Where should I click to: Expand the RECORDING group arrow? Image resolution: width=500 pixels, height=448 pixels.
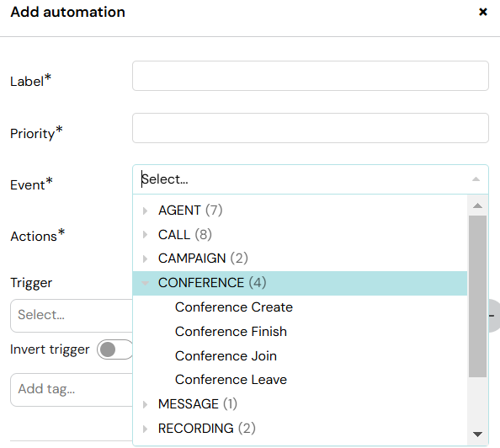[x=145, y=429]
